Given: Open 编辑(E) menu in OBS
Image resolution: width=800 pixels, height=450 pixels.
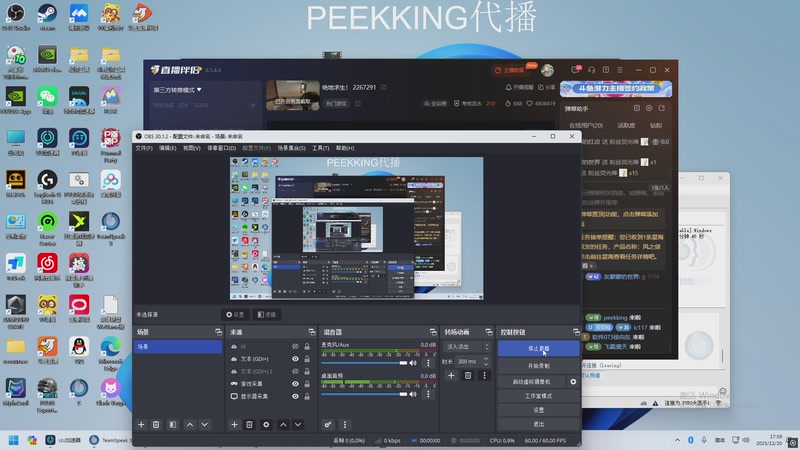Looking at the screenshot, I should pyautogui.click(x=167, y=148).
